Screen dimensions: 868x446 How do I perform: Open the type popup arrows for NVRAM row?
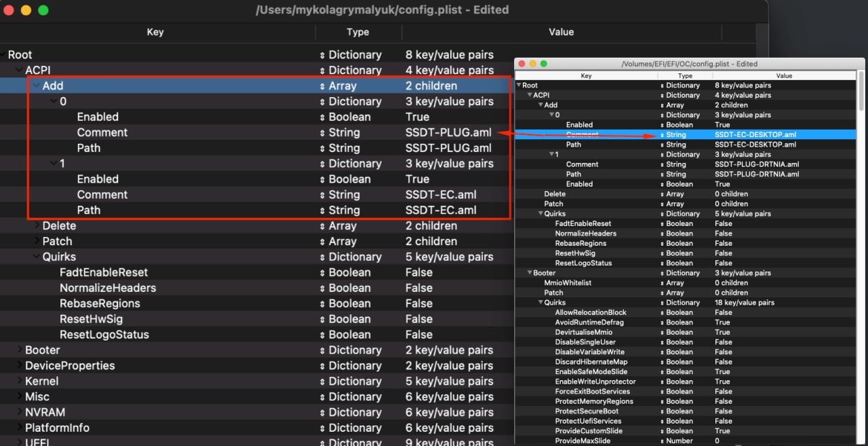pyautogui.click(x=323, y=413)
